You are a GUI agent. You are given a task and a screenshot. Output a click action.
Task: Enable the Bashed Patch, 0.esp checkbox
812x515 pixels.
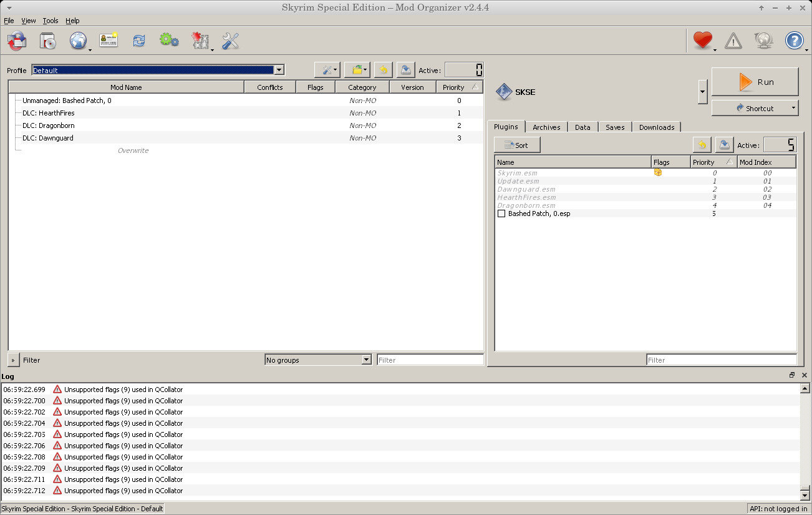pyautogui.click(x=501, y=213)
